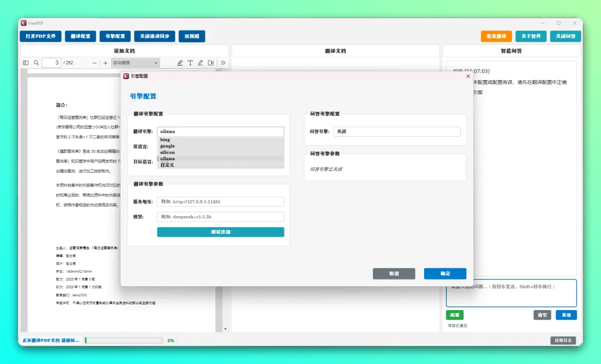Viewport: 601px width, 364px height.
Task: Toggle 关闭滚动同步 button
Action: click(155, 36)
